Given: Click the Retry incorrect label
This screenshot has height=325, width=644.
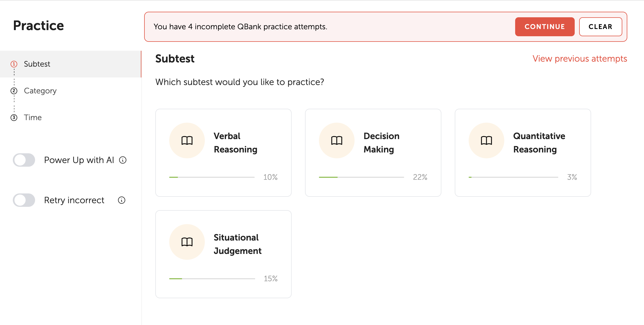Looking at the screenshot, I should tap(74, 200).
